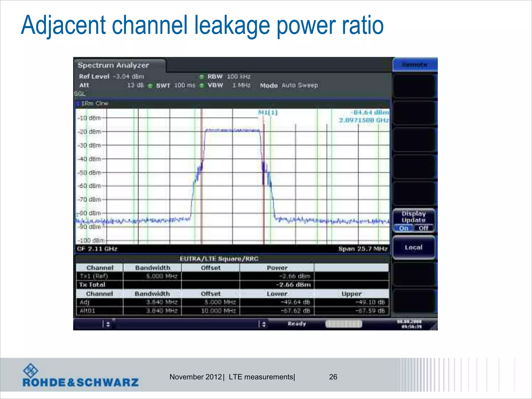Screen dimensions: 532x399
Task: Click the SWT 100 ms setting
Action: pyautogui.click(x=175, y=85)
